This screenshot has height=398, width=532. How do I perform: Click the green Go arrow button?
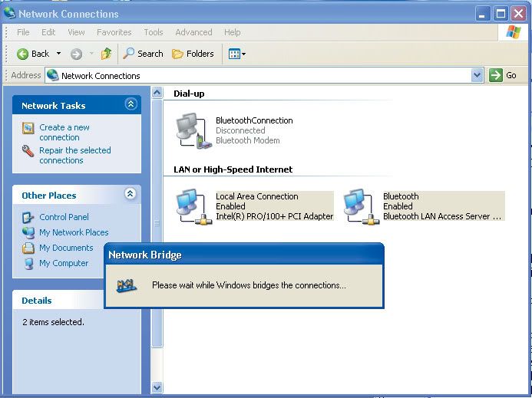(x=496, y=75)
